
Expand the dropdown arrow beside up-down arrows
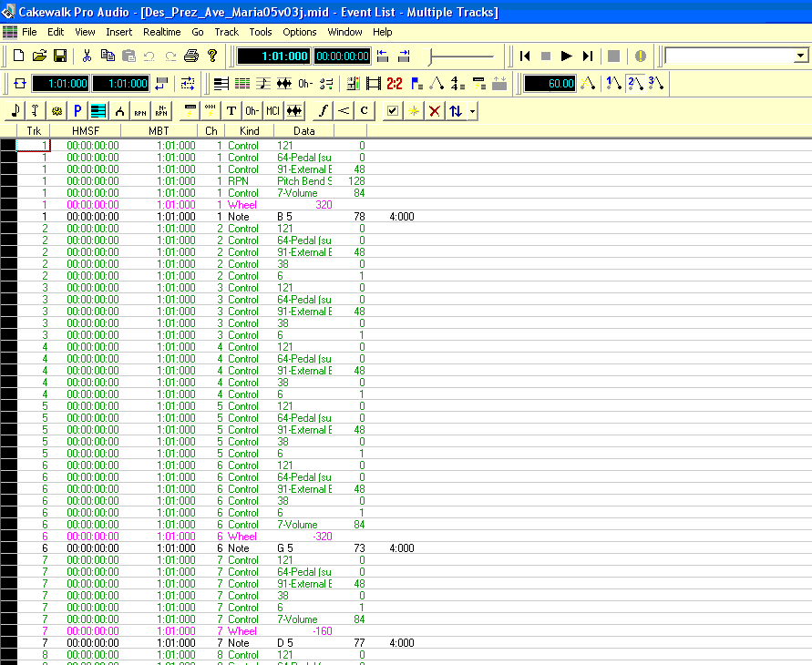(472, 110)
